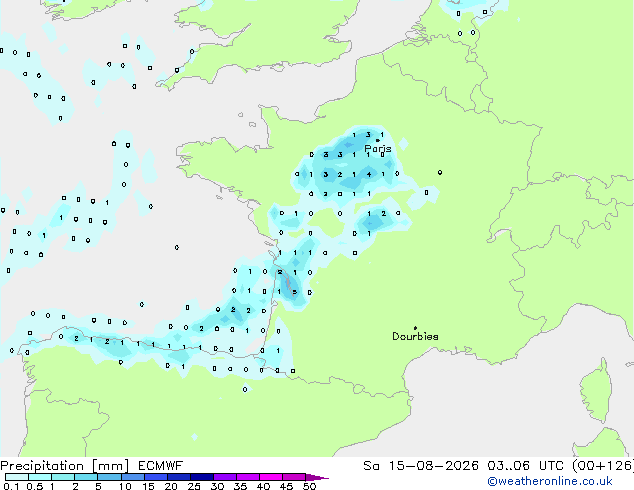
Task: Pick the 0.1 mm legend color swatch
Action: [17, 477]
